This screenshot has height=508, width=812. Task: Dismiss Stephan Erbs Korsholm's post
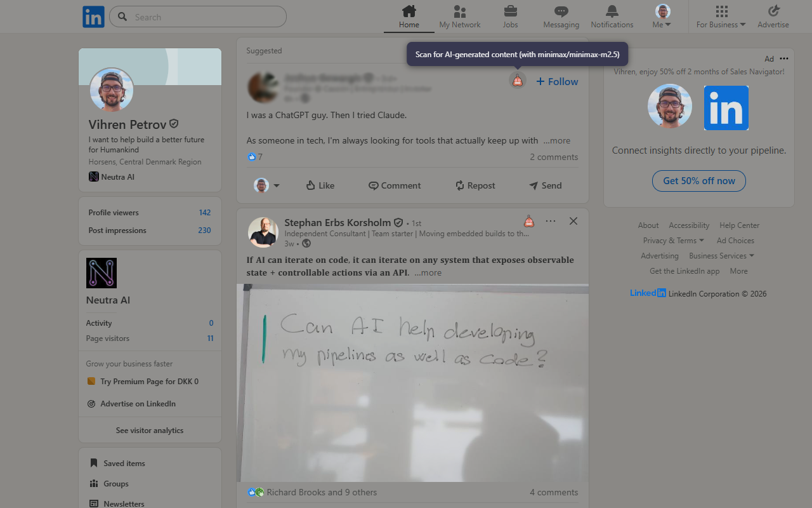pyautogui.click(x=573, y=221)
